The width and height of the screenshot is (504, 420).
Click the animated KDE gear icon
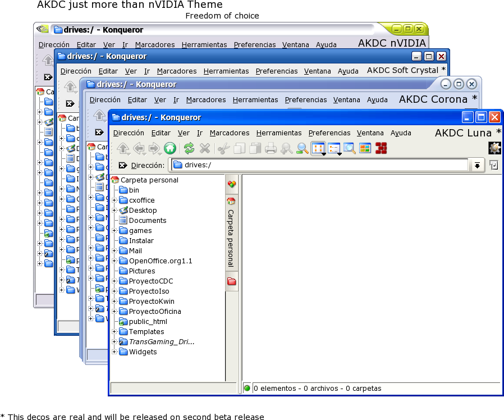(494, 148)
